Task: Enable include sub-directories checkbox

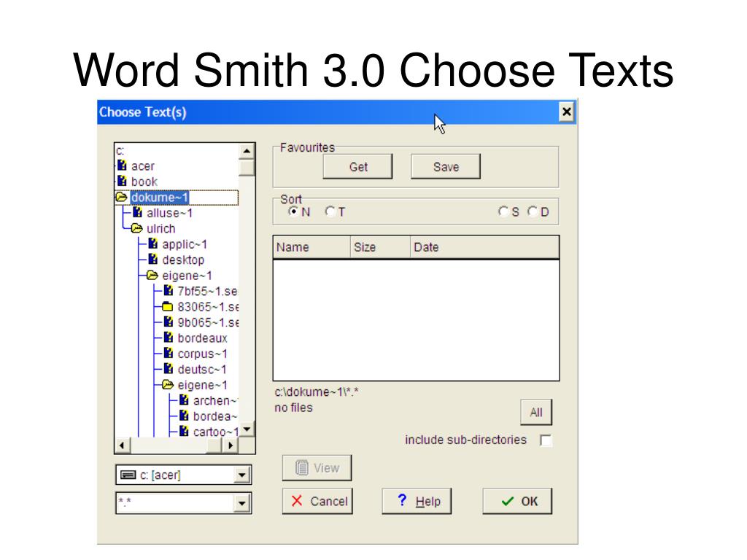Action: [x=546, y=440]
